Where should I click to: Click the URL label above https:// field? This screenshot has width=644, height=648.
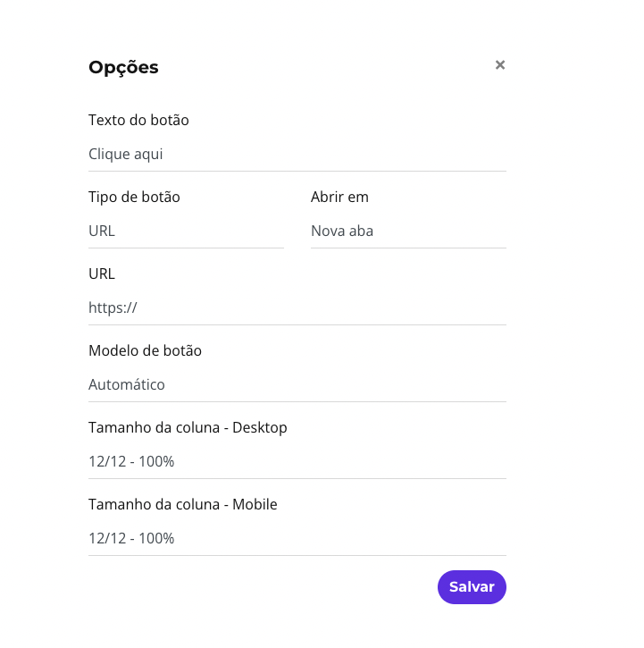pyautogui.click(x=102, y=274)
